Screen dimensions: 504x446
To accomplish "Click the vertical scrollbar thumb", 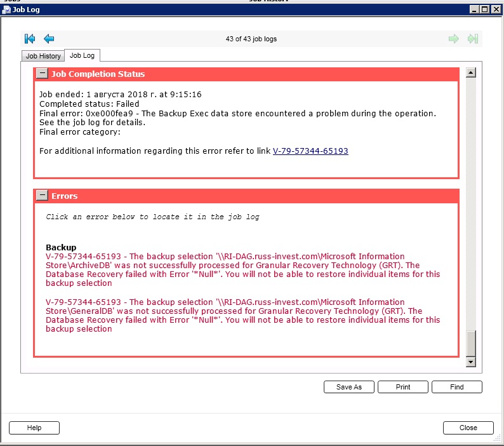I will pyautogui.click(x=470, y=343).
